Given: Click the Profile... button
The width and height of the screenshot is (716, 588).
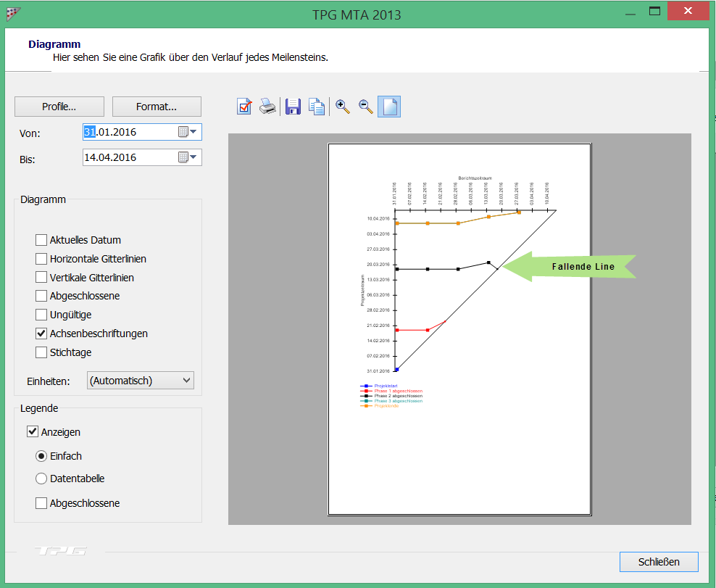Looking at the screenshot, I should tap(59, 107).
